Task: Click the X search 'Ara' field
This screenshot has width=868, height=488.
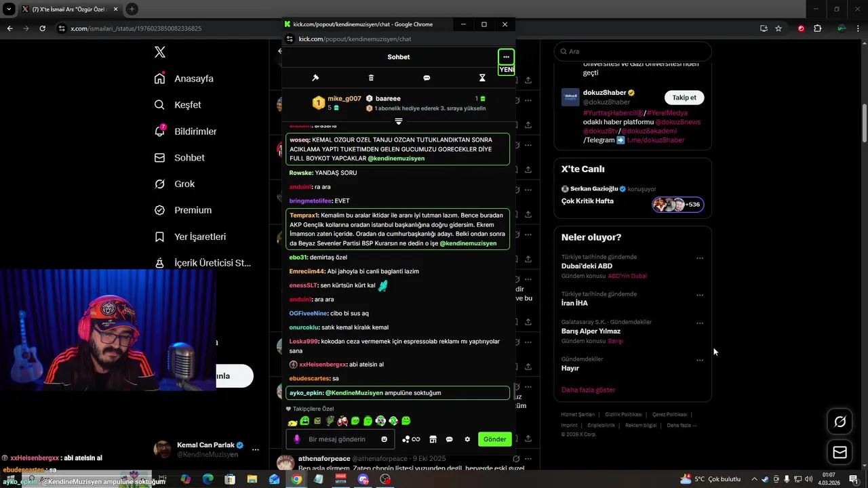Action: click(633, 52)
